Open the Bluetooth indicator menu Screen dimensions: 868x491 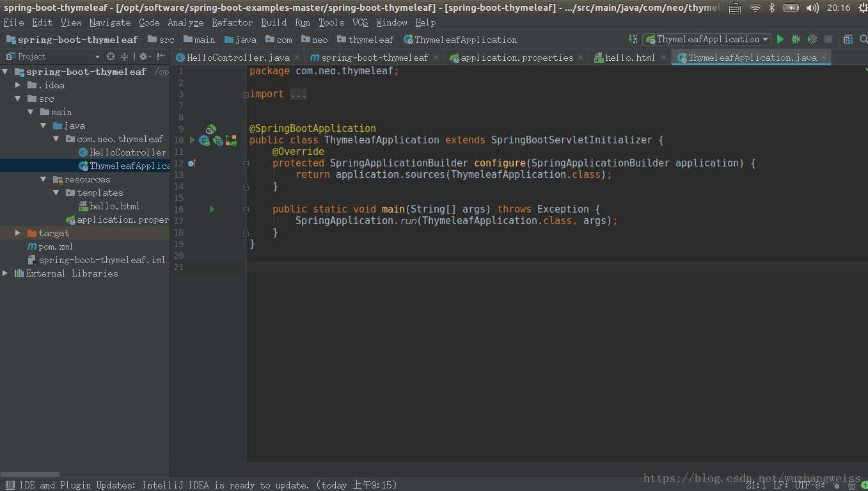pyautogui.click(x=772, y=8)
